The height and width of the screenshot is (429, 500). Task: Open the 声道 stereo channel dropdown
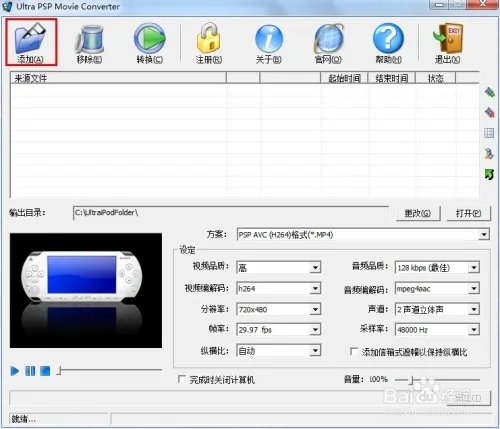pyautogui.click(x=473, y=309)
